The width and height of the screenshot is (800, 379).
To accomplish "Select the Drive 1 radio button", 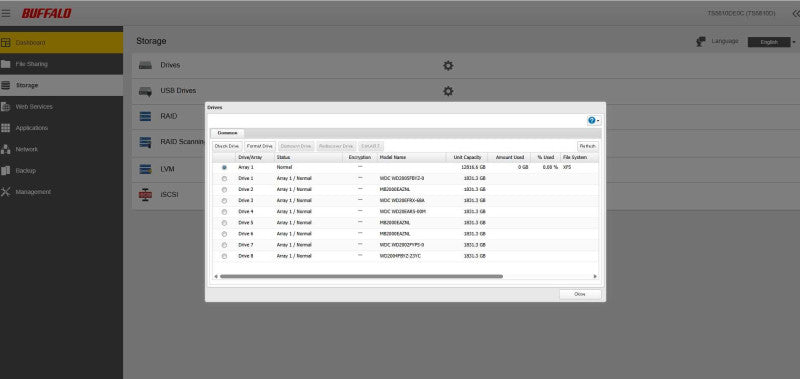I will click(224, 179).
